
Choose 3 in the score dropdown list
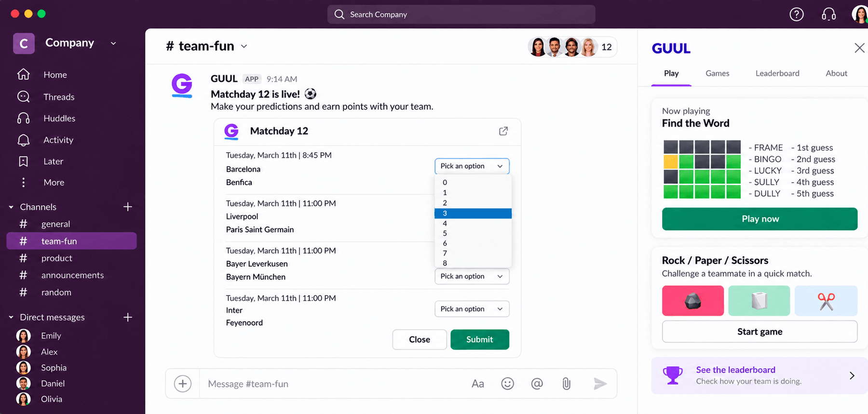pyautogui.click(x=473, y=213)
